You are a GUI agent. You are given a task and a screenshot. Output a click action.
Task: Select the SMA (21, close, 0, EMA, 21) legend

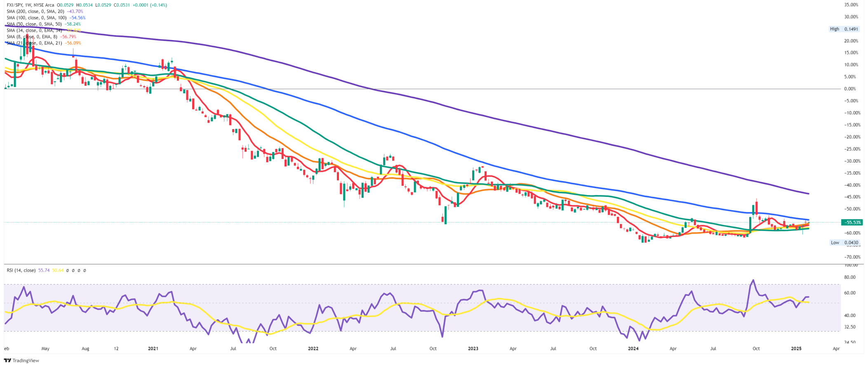tap(34, 43)
